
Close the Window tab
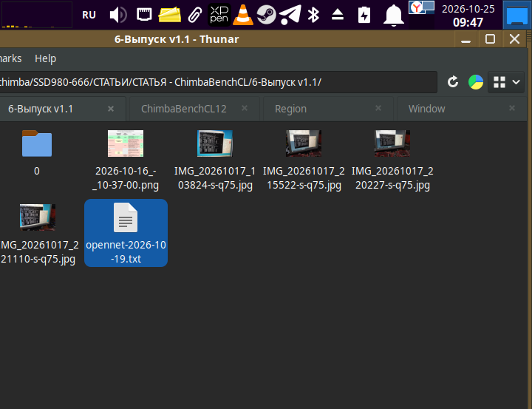click(512, 108)
